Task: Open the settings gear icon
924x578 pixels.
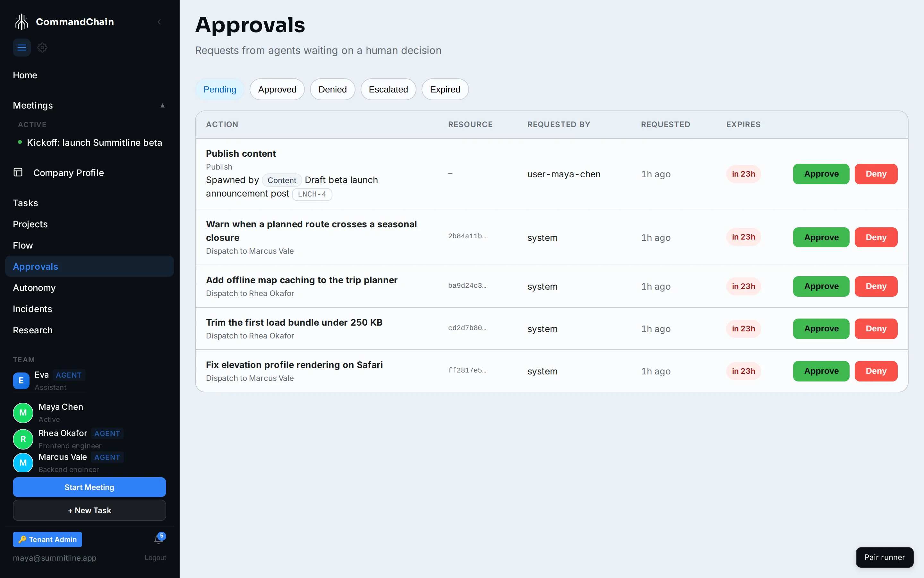Action: [42, 48]
